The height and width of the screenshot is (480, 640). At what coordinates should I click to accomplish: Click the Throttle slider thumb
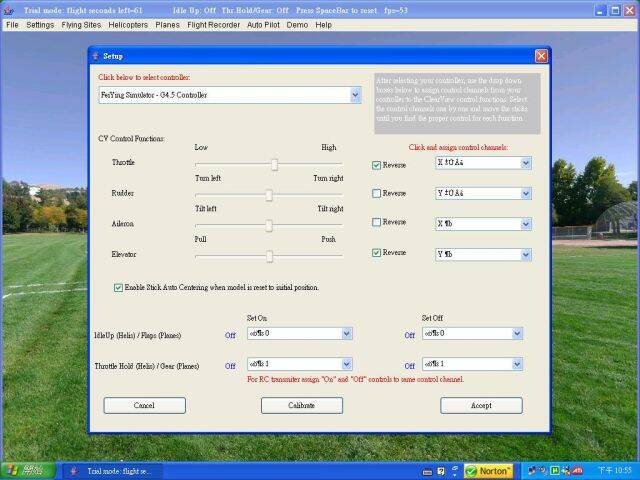(275, 164)
